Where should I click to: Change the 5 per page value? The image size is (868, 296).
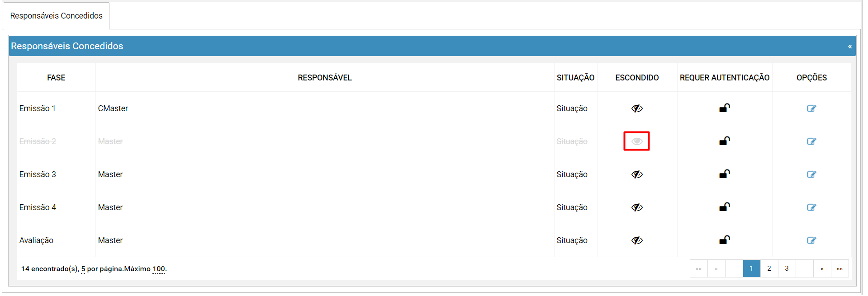[x=83, y=269]
